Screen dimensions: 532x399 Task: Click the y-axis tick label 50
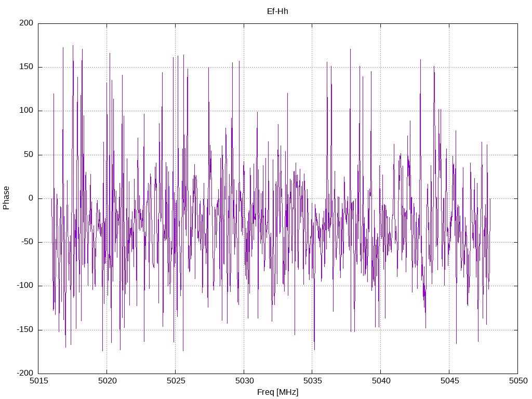point(29,154)
